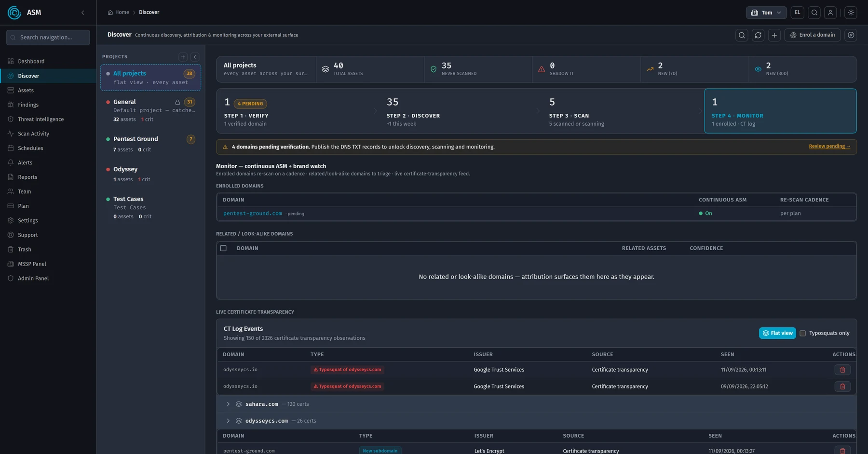The width and height of the screenshot is (868, 454).
Task: Delete the pentest-ground.com CT event
Action: (842, 451)
